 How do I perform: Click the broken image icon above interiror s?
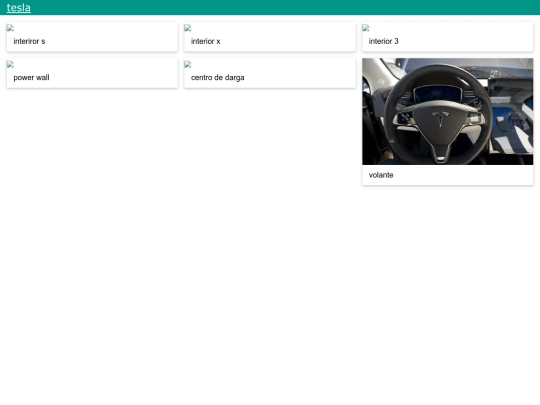[x=10, y=28]
